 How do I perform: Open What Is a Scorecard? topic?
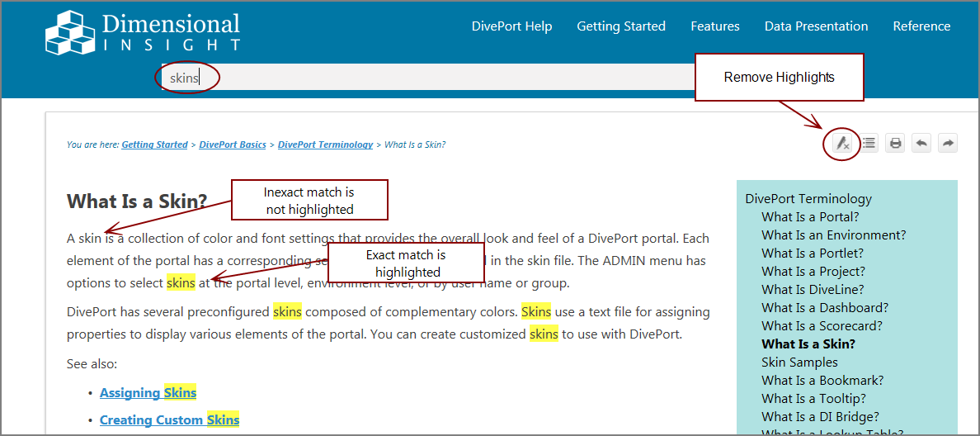coord(822,326)
